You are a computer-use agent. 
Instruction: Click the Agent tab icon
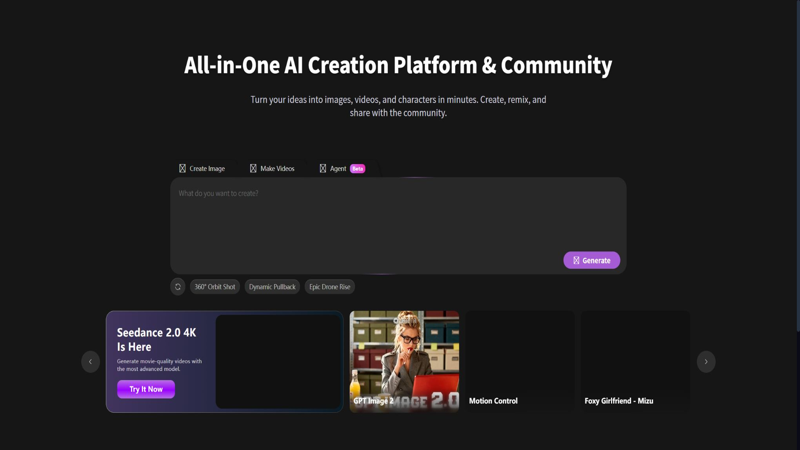(323, 168)
